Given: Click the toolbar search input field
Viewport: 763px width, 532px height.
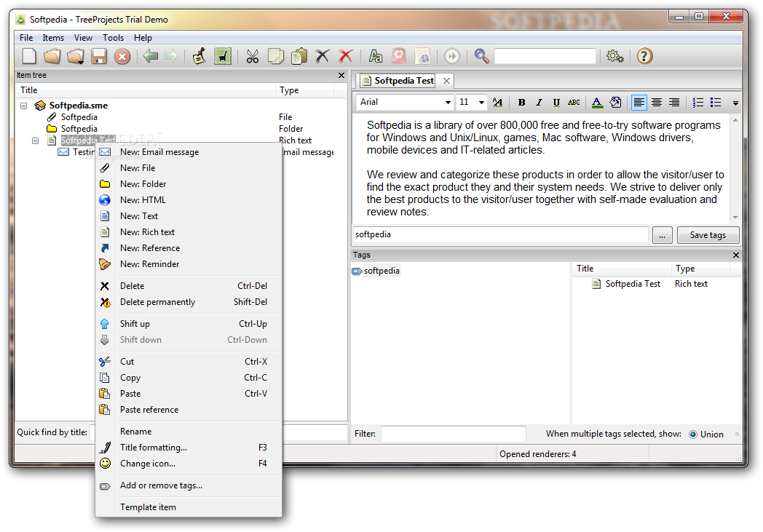Looking at the screenshot, I should tap(545, 57).
